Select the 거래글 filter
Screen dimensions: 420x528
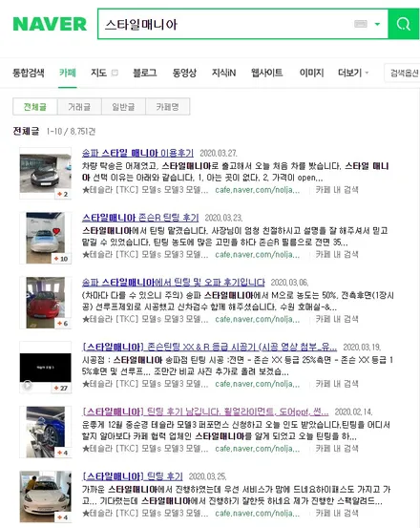(79, 107)
